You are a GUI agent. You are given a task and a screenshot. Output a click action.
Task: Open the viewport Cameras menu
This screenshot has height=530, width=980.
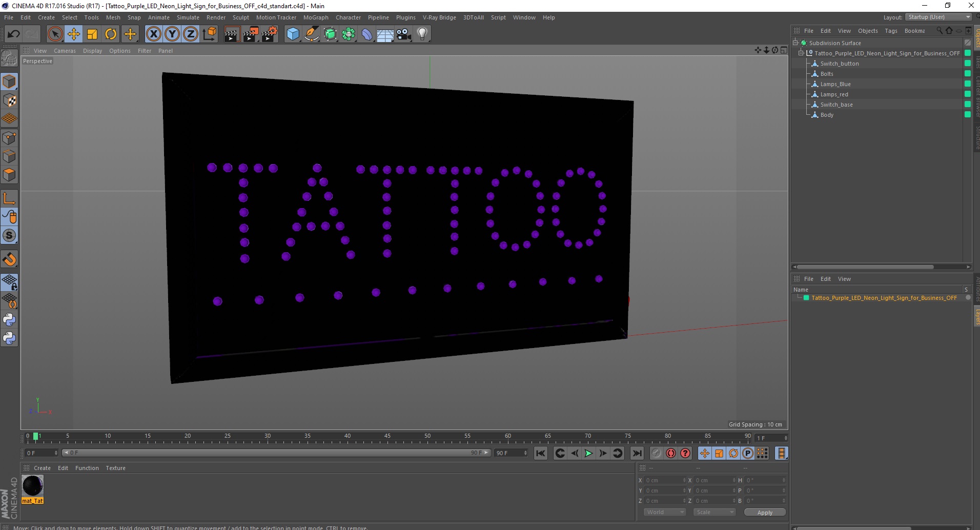click(65, 51)
